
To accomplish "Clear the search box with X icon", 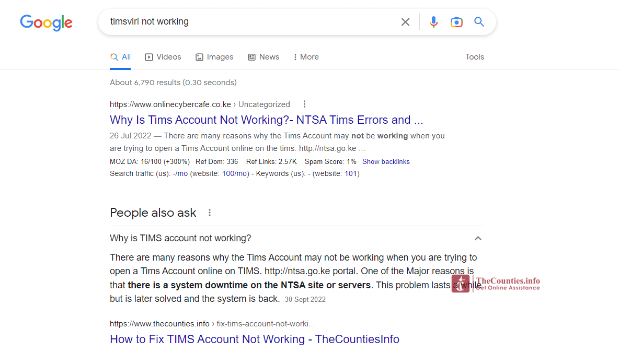I will tap(405, 22).
